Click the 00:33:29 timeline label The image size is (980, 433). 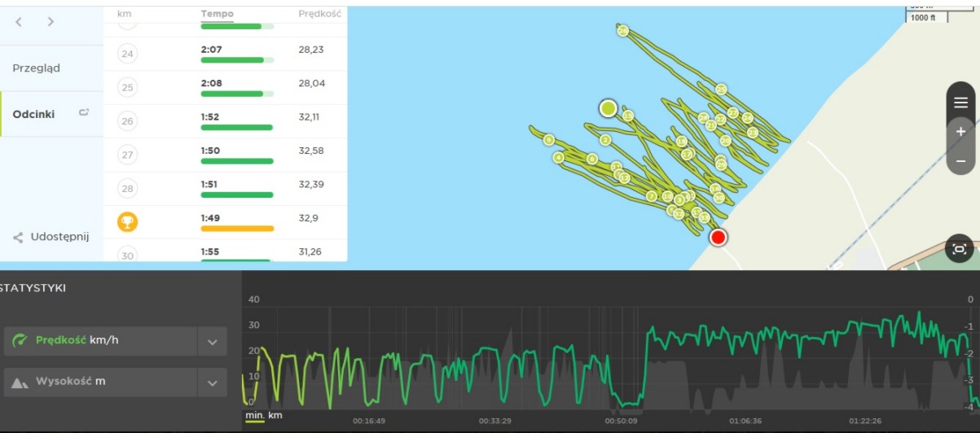point(495,422)
